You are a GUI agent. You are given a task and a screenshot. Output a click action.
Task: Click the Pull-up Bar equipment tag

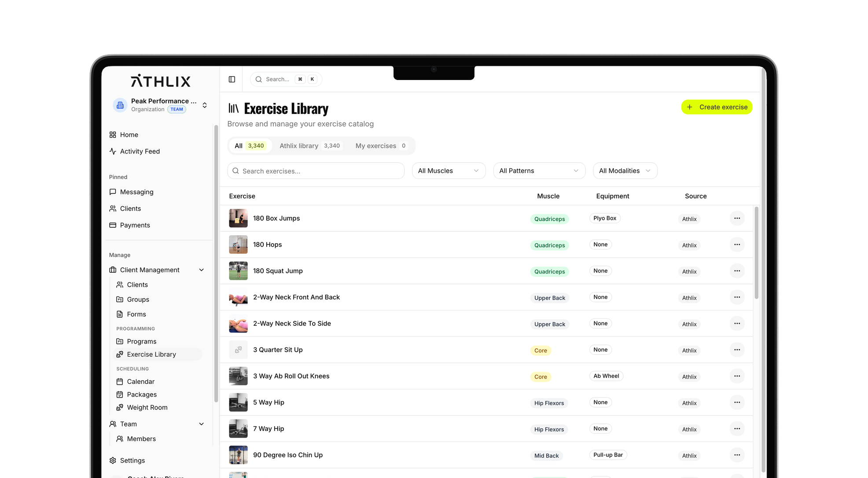click(x=608, y=455)
